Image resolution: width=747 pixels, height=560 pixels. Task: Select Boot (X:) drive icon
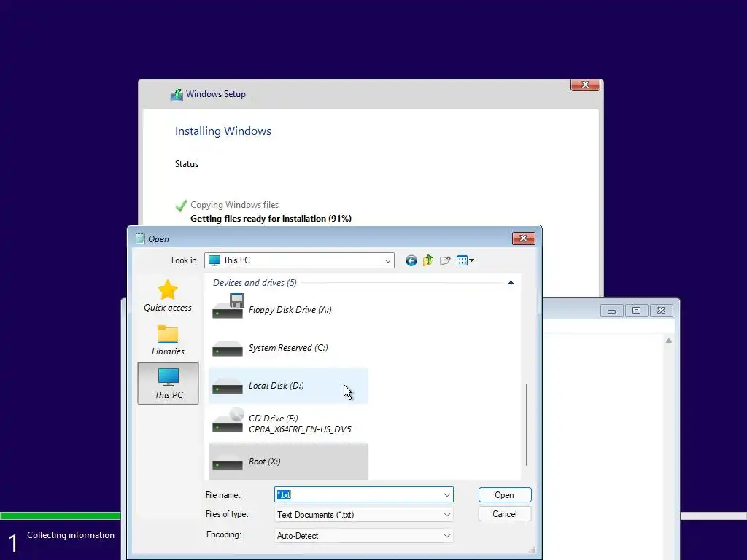[x=228, y=462]
